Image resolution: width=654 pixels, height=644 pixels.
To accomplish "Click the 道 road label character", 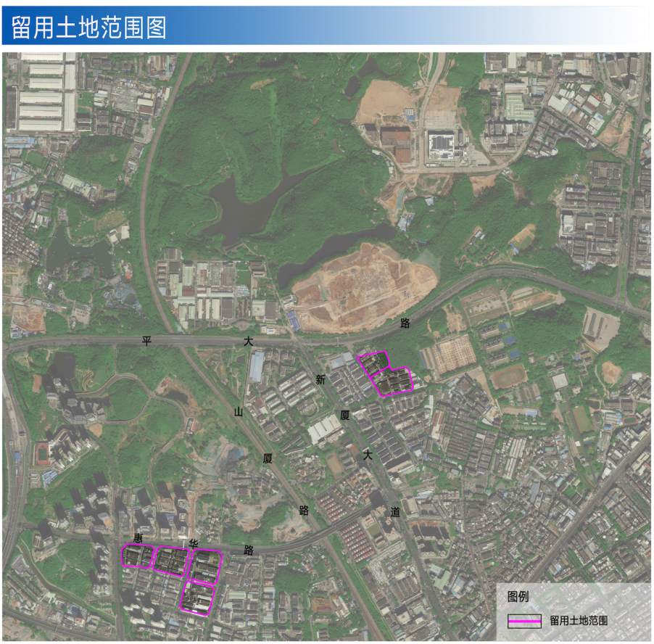I will click(395, 512).
